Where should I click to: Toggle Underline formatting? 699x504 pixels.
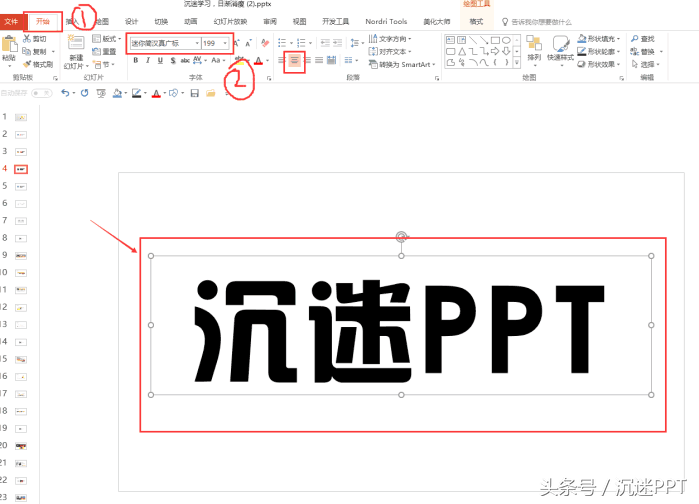tap(160, 60)
